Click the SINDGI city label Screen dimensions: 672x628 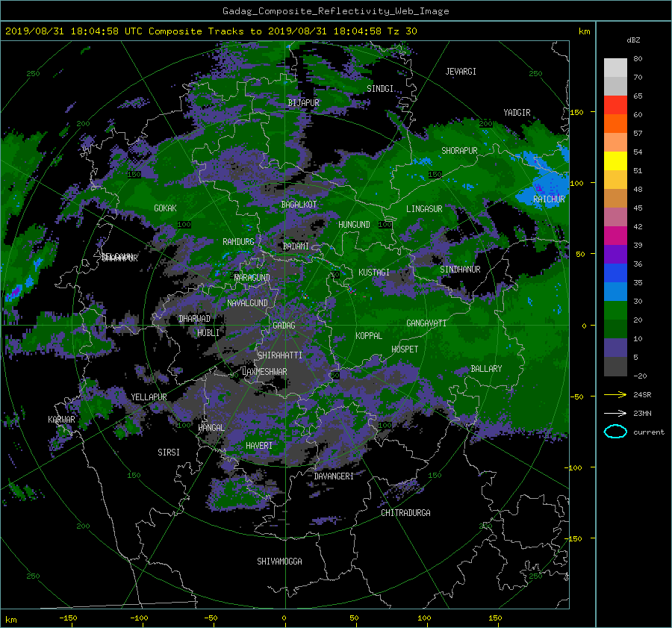click(x=380, y=89)
